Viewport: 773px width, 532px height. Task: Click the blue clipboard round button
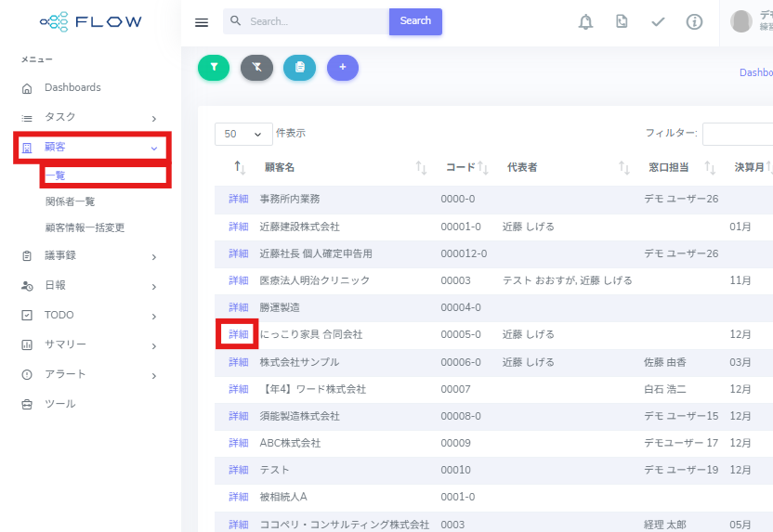click(x=299, y=68)
